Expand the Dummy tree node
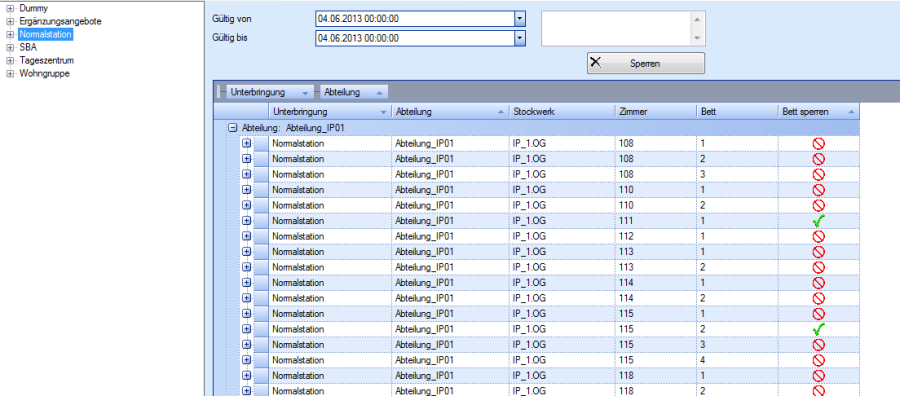This screenshot has height=396, width=900. click(10, 8)
